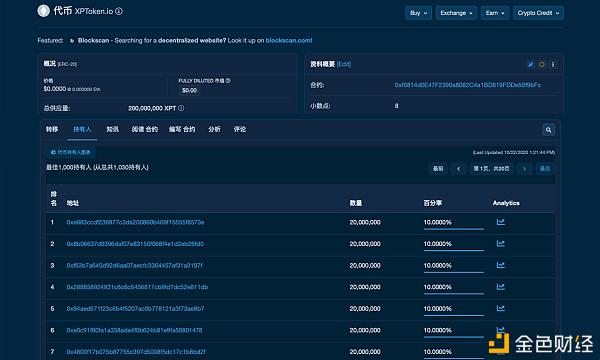
Task: Click the 第1页，共20页 page indicator
Action: tap(491, 169)
